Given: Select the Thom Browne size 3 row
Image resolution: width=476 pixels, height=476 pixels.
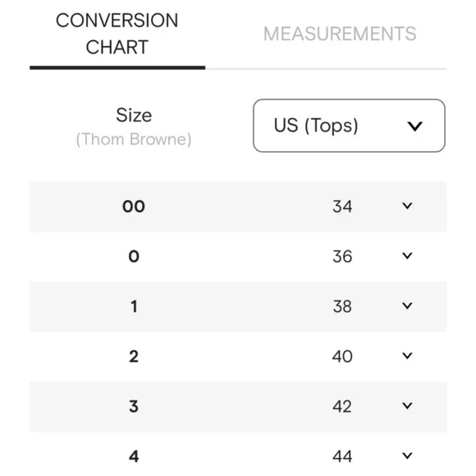Looking at the screenshot, I should point(238,406).
